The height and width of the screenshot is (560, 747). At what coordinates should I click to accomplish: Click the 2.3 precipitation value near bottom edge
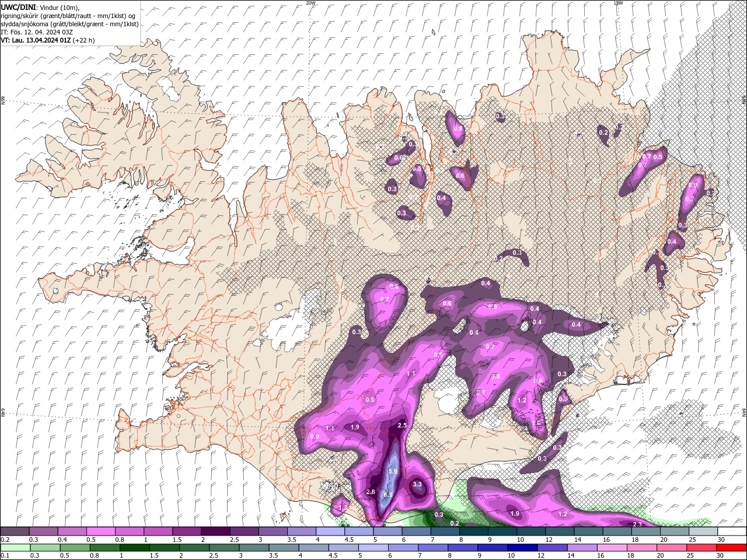tap(638, 525)
